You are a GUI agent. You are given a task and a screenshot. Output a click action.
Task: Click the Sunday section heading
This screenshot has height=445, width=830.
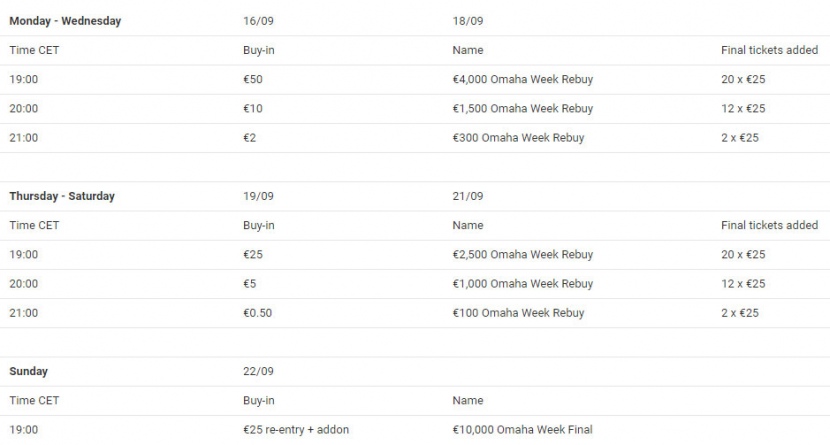(29, 372)
